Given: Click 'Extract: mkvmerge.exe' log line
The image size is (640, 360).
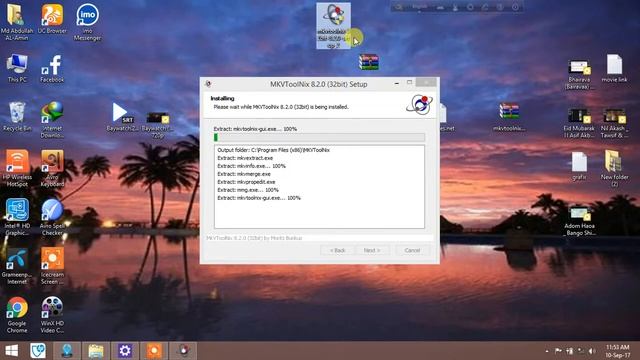Looking at the screenshot, I should tap(244, 174).
